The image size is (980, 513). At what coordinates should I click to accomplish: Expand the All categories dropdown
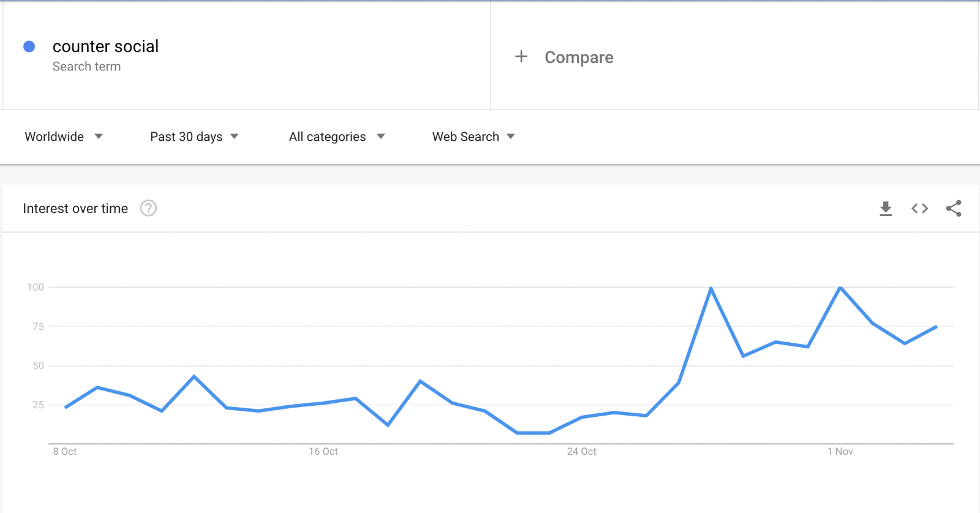coord(337,137)
